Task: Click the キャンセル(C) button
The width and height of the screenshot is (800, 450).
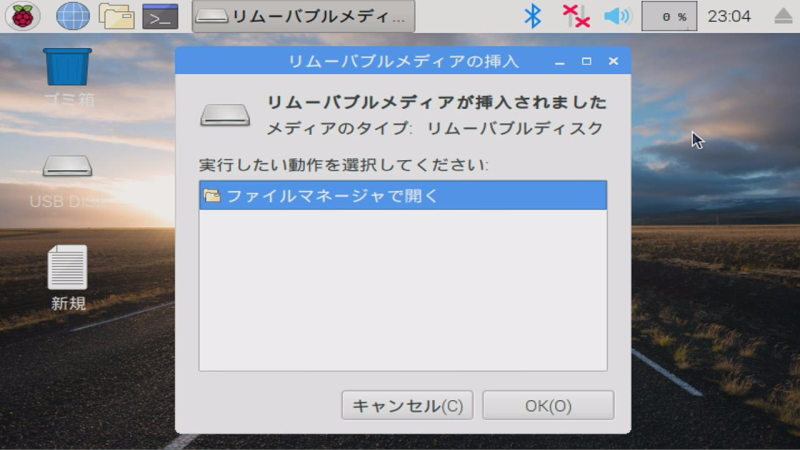Action: (407, 406)
